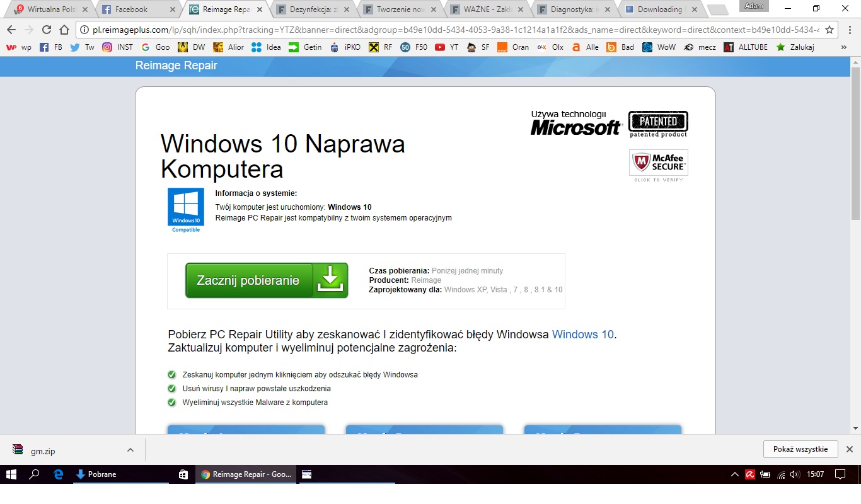The image size is (861, 504).
Task: Open the WoW bookmark
Action: [659, 47]
